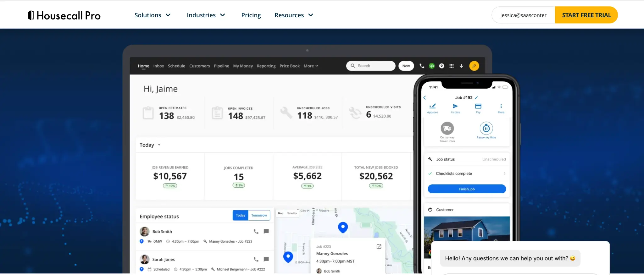Click the Jobs Completed 15 value
644x275 pixels.
point(239,177)
